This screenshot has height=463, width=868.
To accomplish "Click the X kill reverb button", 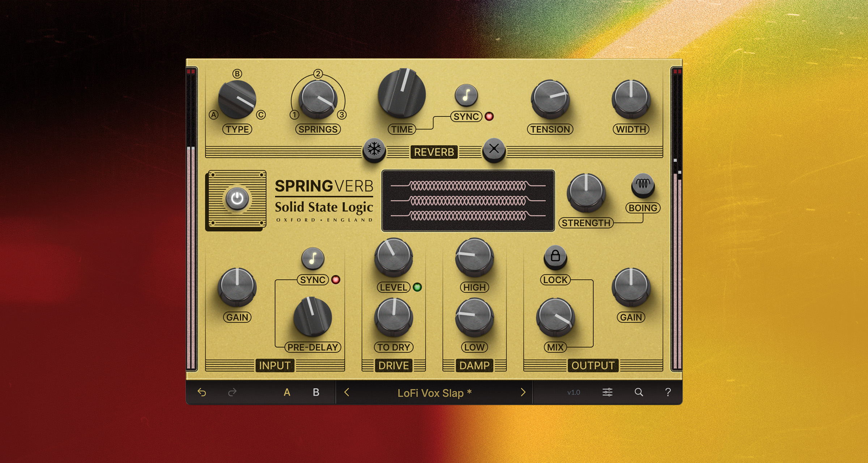I will point(494,149).
